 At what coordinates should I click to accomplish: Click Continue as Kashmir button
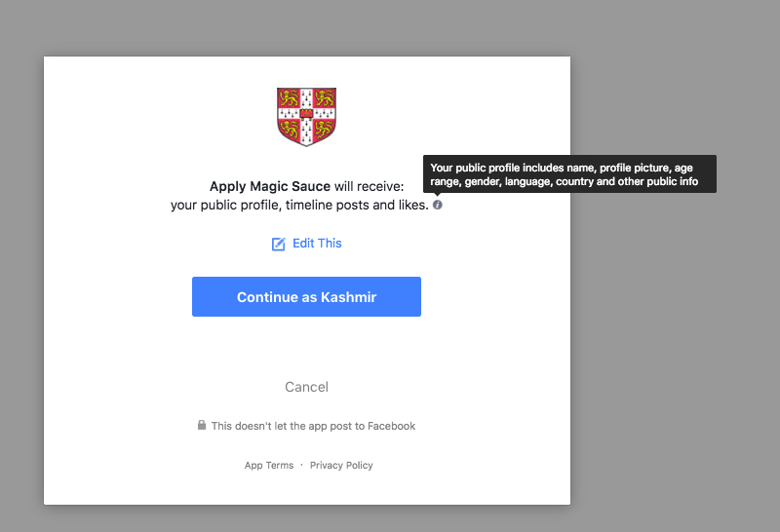tap(306, 297)
